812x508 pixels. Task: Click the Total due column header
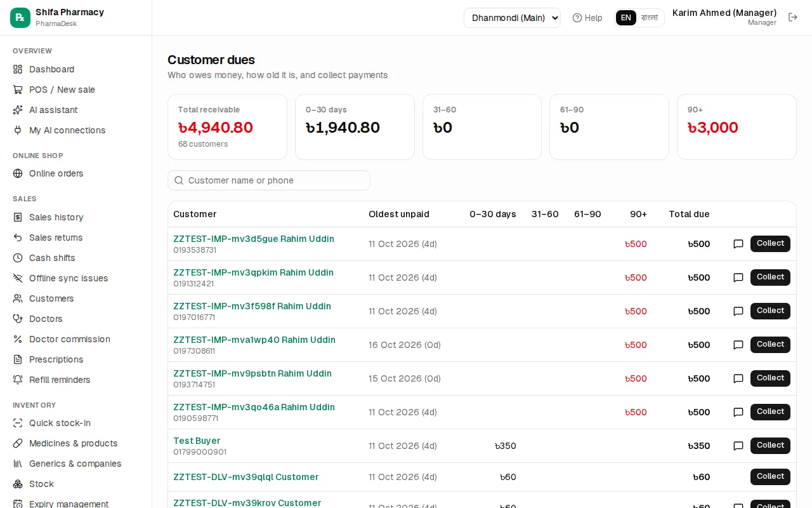[689, 214]
